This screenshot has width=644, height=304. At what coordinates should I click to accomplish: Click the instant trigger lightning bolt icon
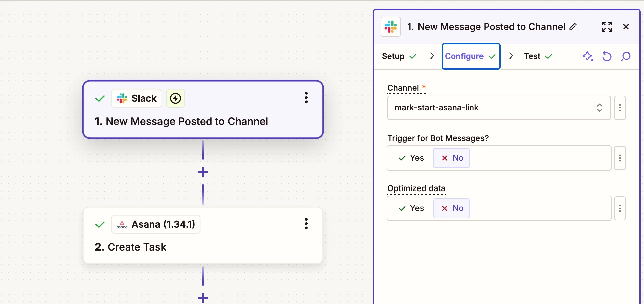pyautogui.click(x=176, y=98)
